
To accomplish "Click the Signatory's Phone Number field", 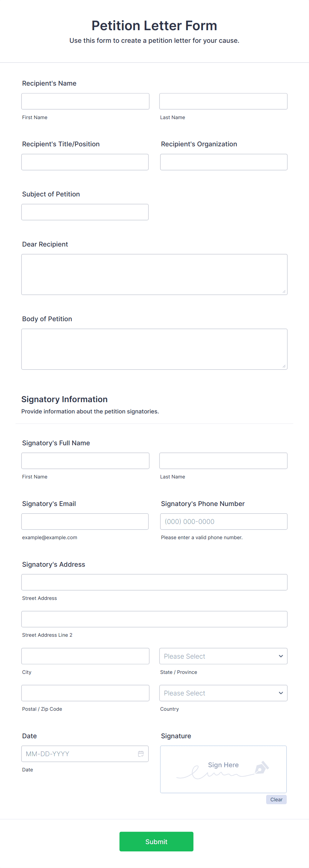I will click(x=223, y=521).
